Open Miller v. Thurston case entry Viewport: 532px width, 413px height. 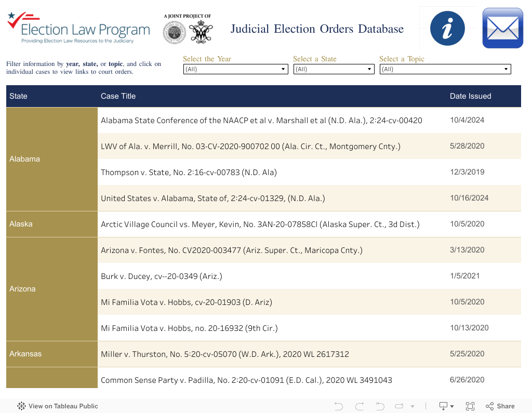pyautogui.click(x=224, y=354)
